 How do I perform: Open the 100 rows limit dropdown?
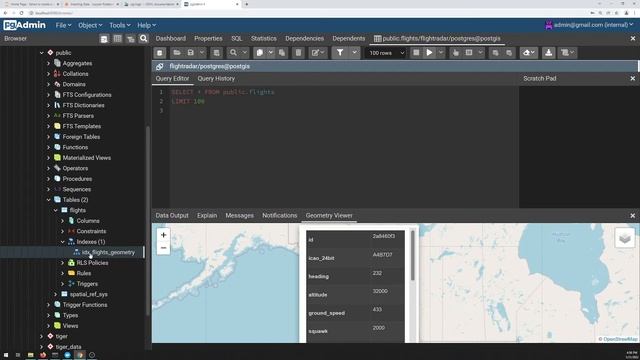(x=386, y=53)
